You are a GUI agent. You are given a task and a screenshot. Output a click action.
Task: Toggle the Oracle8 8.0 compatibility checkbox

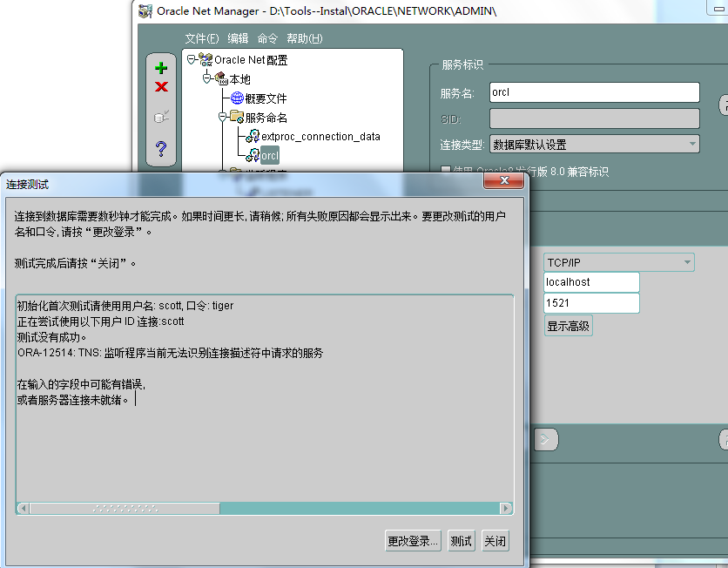(445, 171)
